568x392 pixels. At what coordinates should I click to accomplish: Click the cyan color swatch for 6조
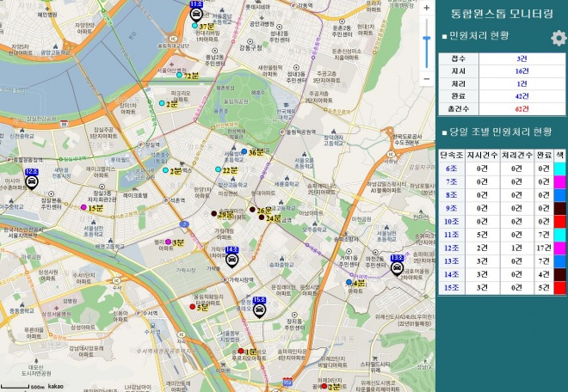[559, 168]
